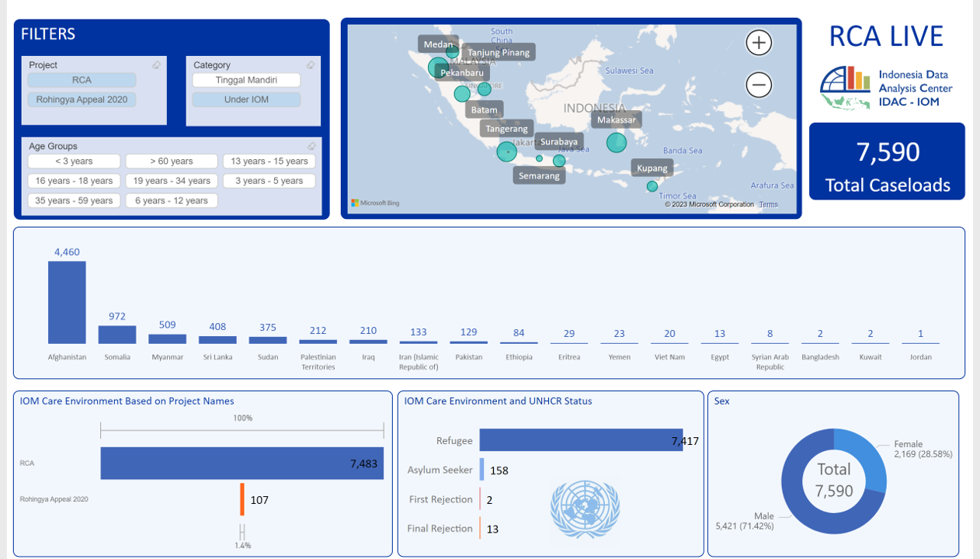The height and width of the screenshot is (559, 980).
Task: Select the Asylum Seeker bar
Action: pyautogui.click(x=481, y=470)
